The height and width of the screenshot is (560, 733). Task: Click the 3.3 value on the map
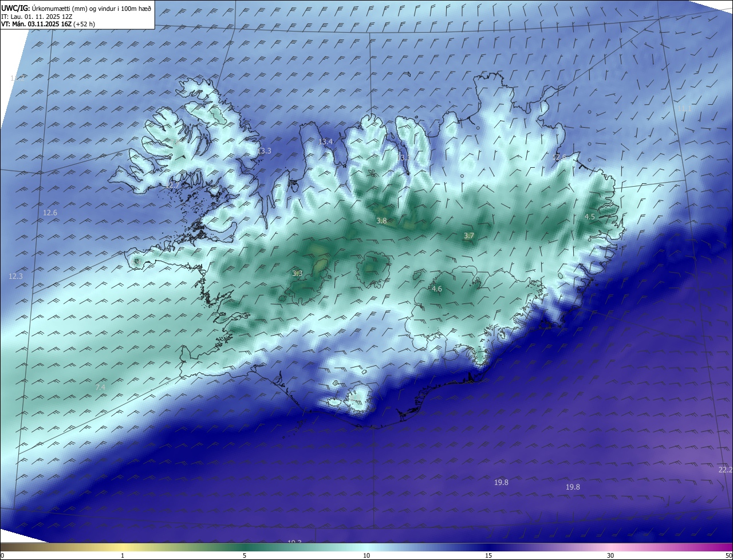pyautogui.click(x=297, y=274)
